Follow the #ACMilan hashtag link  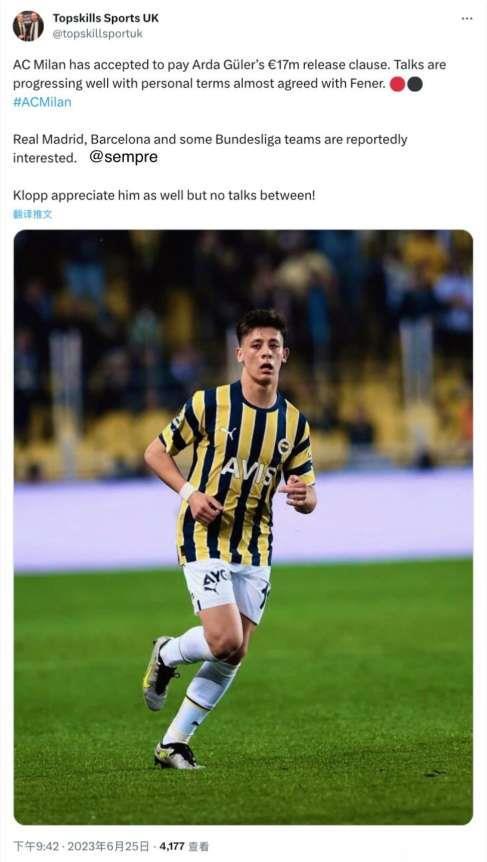(x=42, y=102)
